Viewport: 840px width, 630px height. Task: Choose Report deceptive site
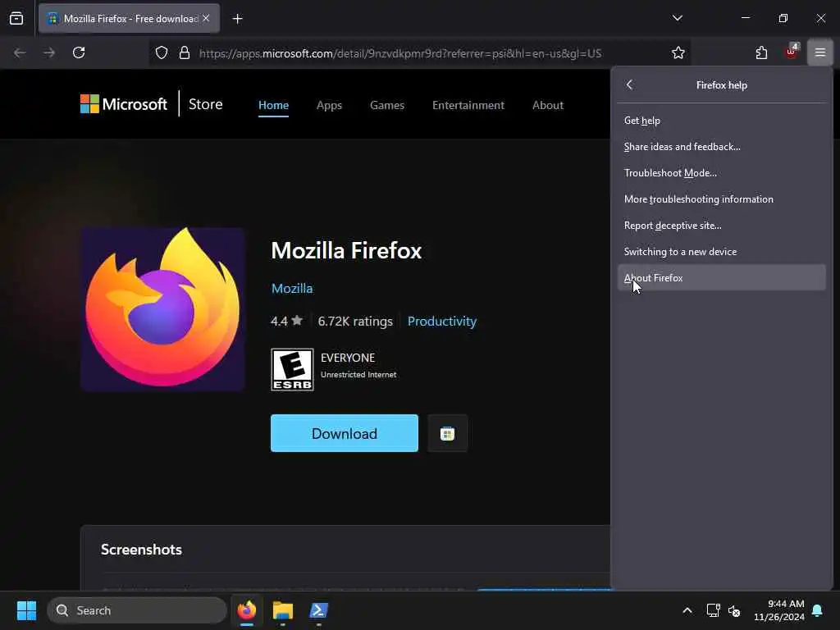coord(721,226)
